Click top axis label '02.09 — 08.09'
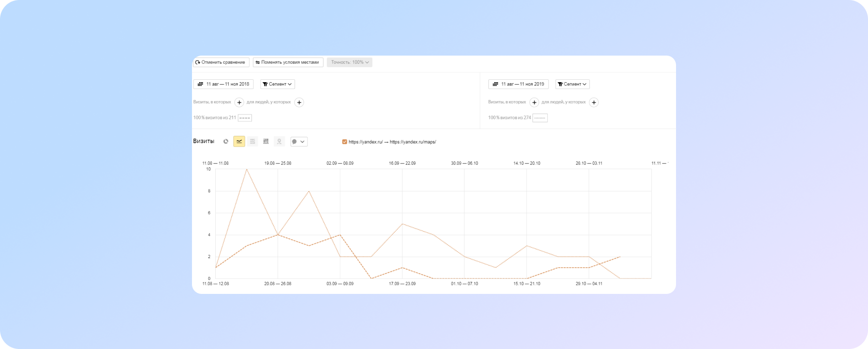The height and width of the screenshot is (349, 868). [340, 163]
